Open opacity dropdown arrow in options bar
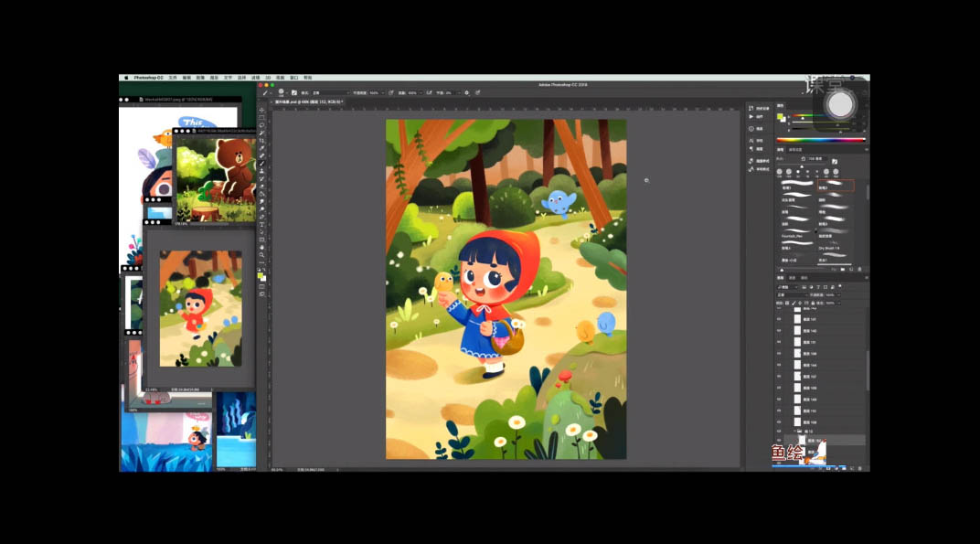 coord(382,92)
